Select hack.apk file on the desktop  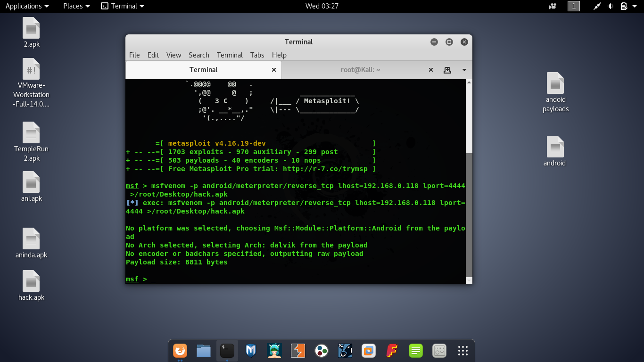(x=32, y=286)
